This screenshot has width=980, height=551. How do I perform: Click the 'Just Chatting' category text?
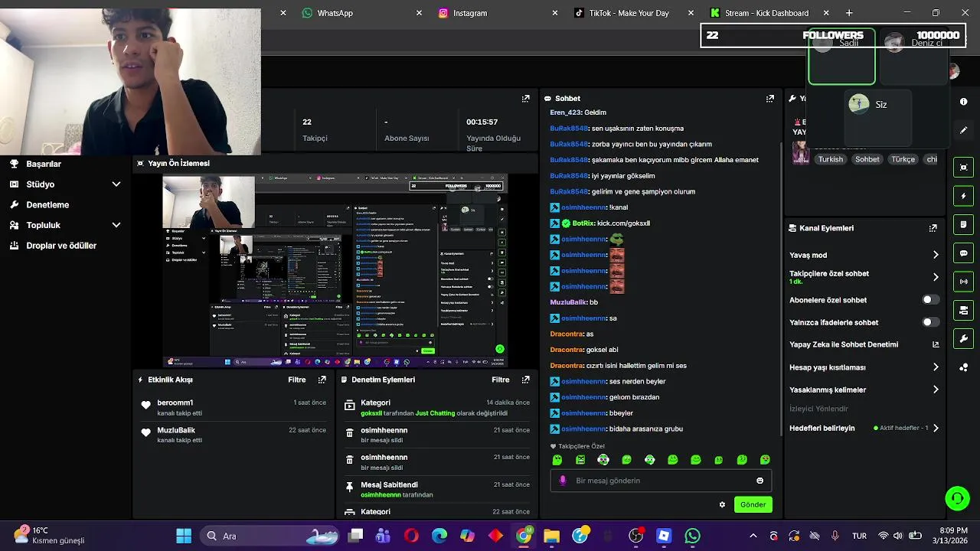point(435,413)
